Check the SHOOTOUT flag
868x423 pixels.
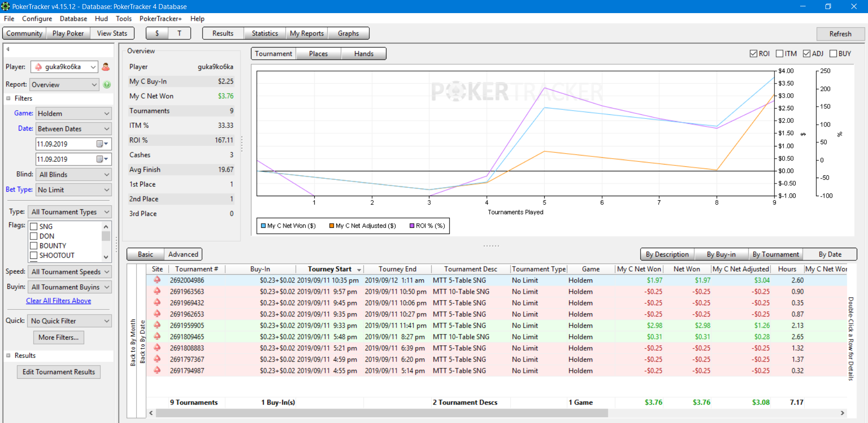click(x=33, y=255)
